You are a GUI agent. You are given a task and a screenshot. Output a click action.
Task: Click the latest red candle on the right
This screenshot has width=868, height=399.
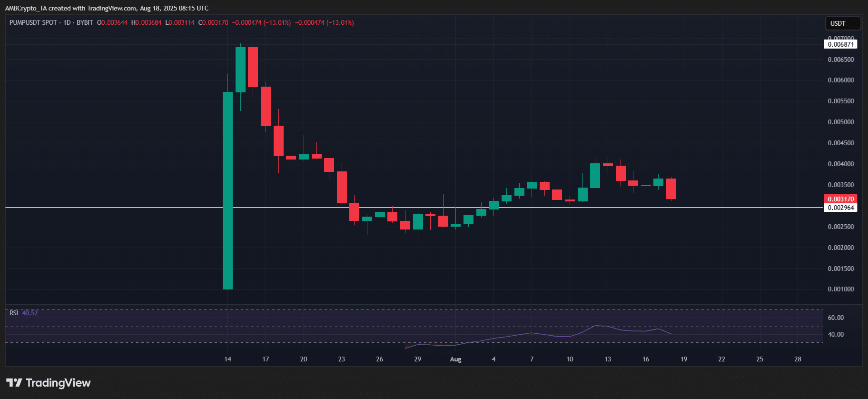(671, 189)
